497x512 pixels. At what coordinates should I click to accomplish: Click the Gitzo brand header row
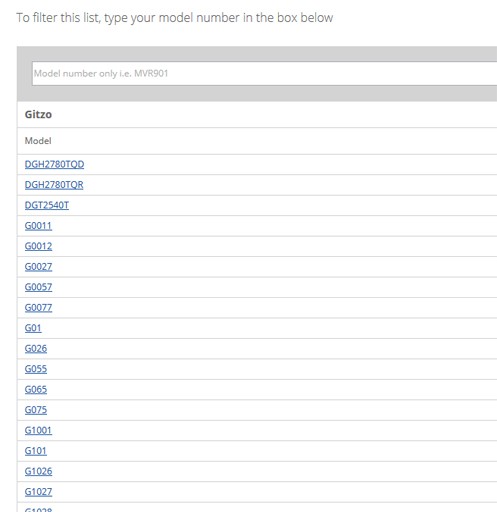(x=257, y=114)
